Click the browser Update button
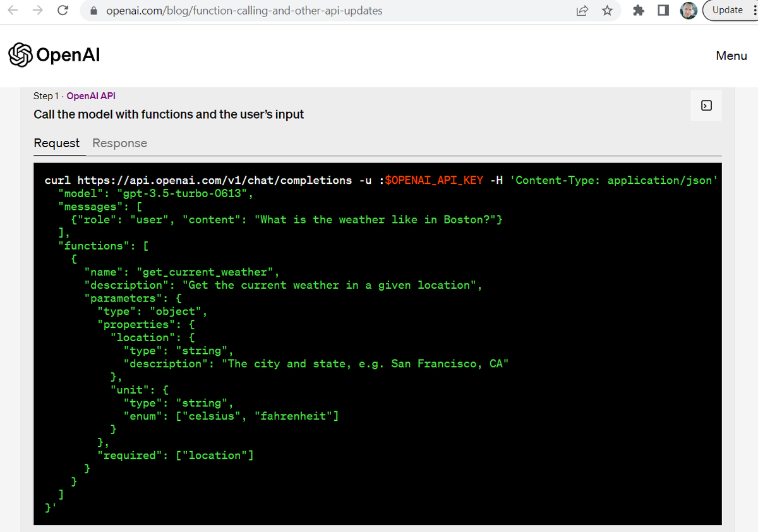 [727, 10]
